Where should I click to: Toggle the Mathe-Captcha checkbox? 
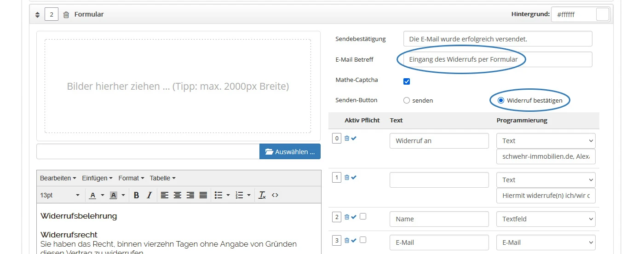click(x=407, y=81)
